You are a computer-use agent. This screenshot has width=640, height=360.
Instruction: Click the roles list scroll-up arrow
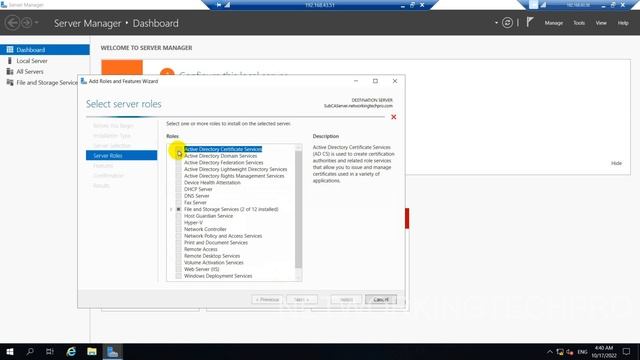pyautogui.click(x=298, y=147)
